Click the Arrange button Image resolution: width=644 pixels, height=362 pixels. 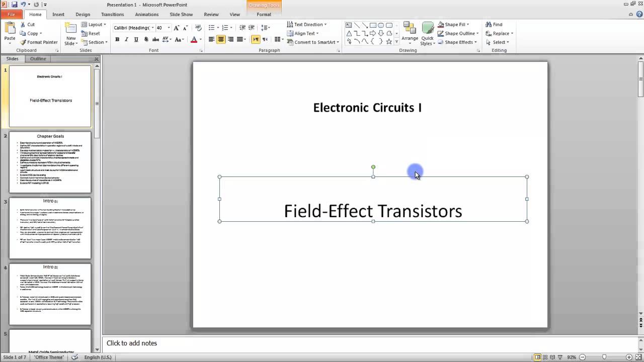(x=410, y=33)
